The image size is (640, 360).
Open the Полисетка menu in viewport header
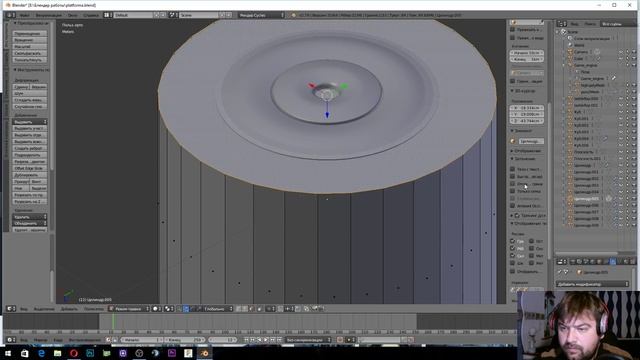[94, 309]
